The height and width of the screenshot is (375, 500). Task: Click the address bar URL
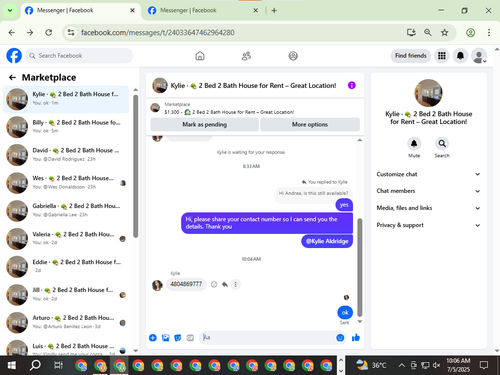point(158,33)
